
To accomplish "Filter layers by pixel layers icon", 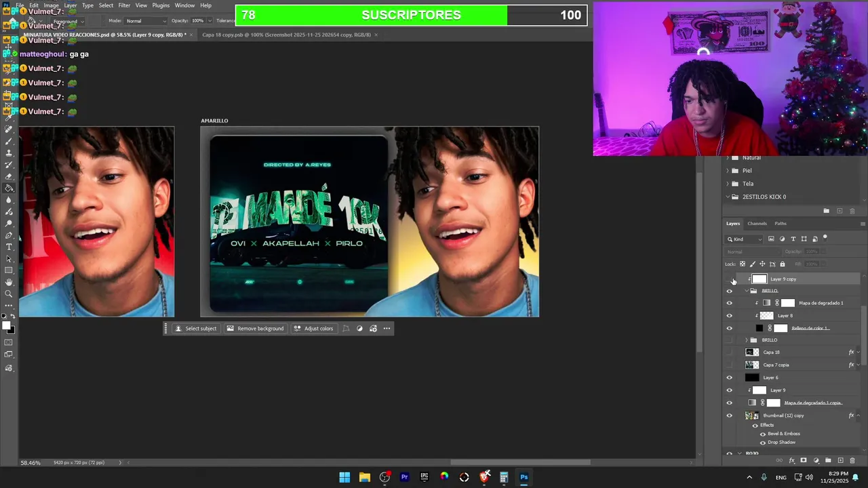I will [771, 239].
